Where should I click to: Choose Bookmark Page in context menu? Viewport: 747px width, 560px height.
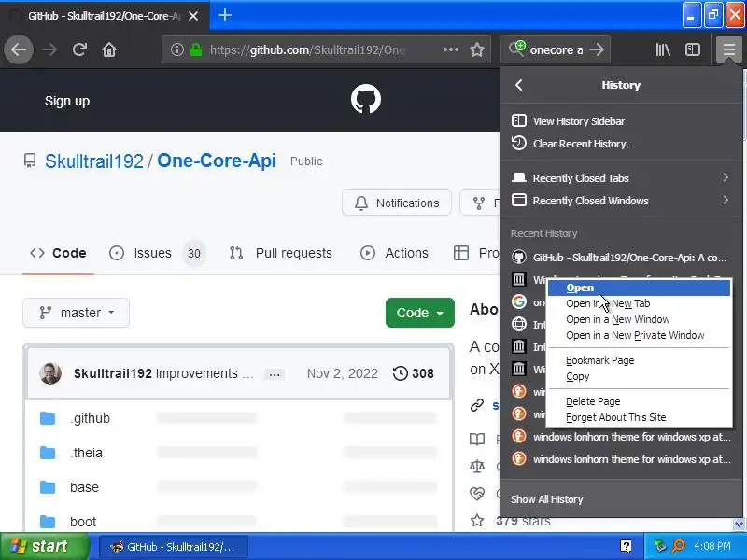click(639, 360)
